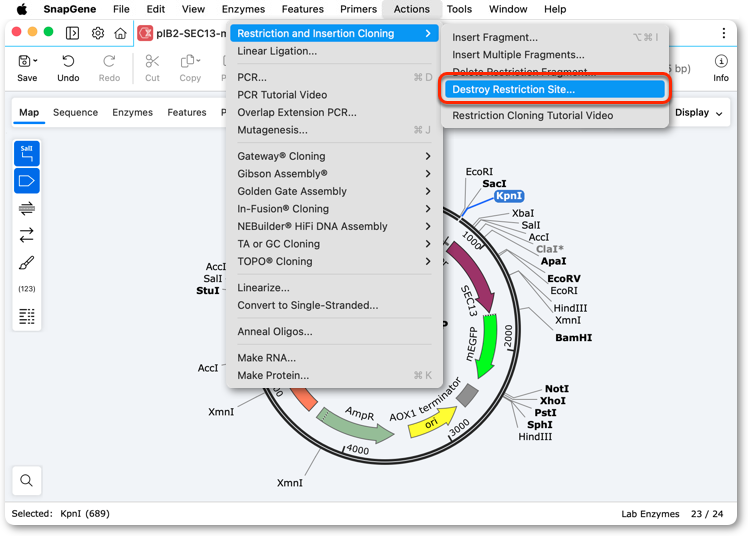Click the green mEGFP feature arrow
The image size is (748, 536).
pyautogui.click(x=487, y=346)
